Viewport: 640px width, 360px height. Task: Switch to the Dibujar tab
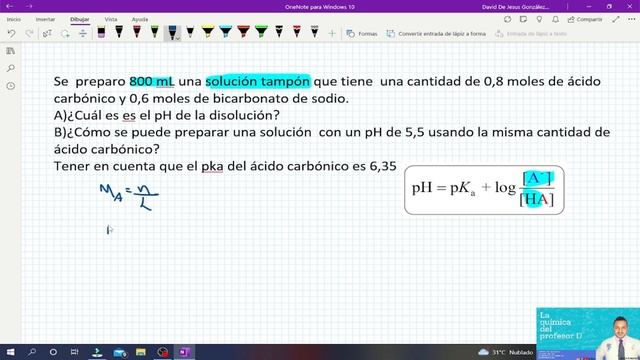click(80, 19)
